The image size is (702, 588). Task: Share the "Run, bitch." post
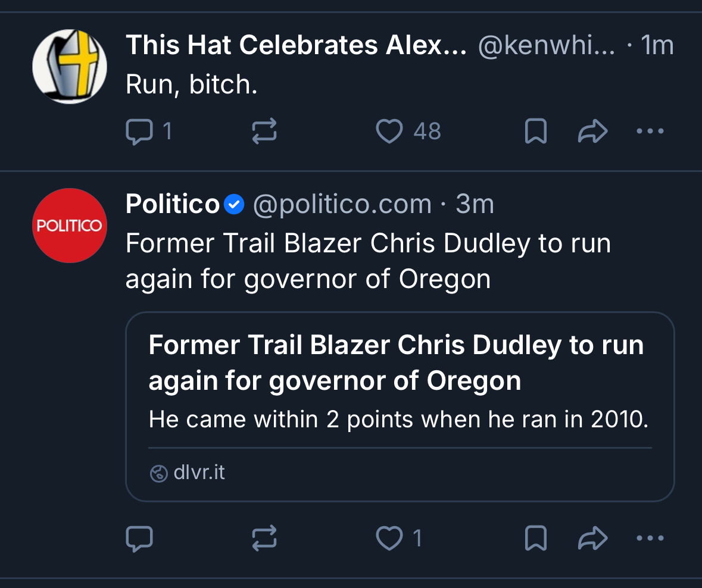(x=593, y=132)
